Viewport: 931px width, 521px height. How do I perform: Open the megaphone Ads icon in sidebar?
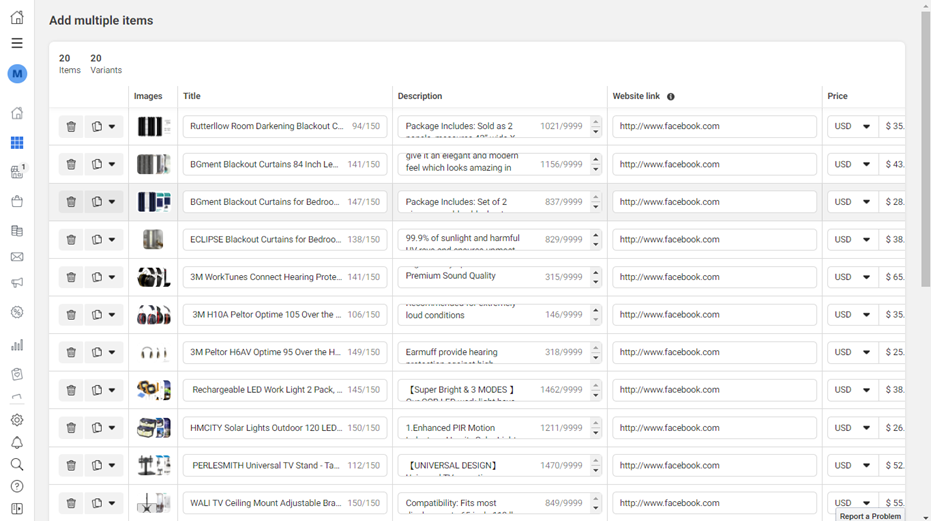click(17, 283)
